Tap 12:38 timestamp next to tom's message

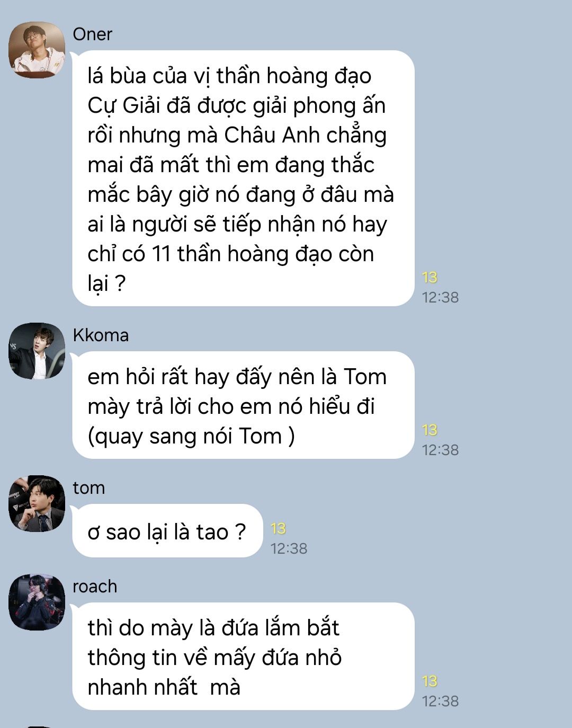289,548
